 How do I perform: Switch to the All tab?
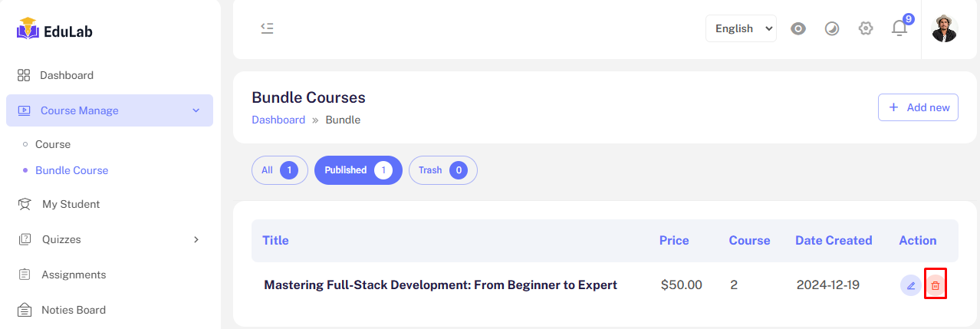279,170
